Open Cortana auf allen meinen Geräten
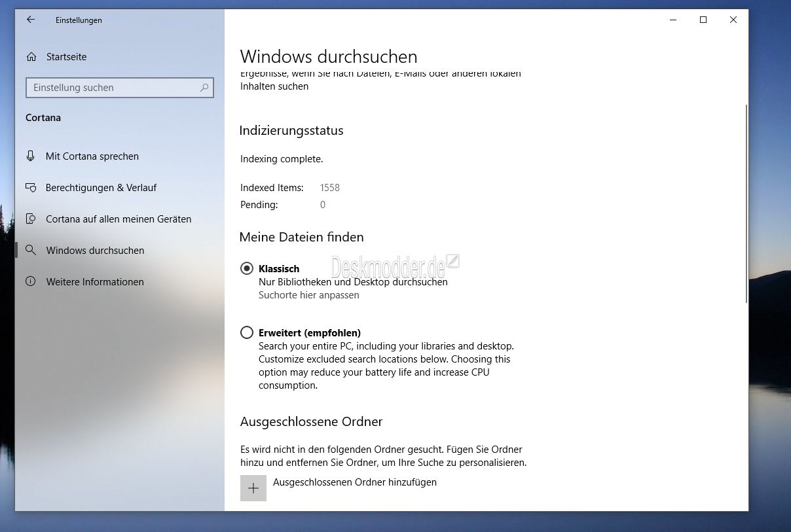791x532 pixels. tap(120, 219)
